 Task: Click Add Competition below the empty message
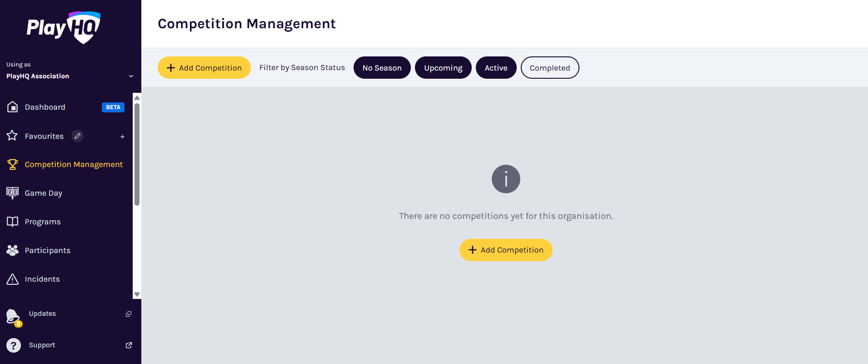(506, 250)
